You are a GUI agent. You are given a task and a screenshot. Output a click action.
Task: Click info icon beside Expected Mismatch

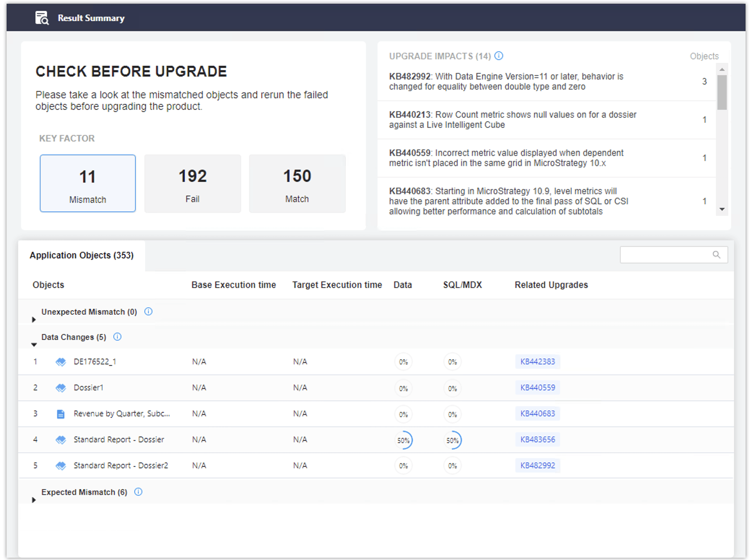pos(138,492)
